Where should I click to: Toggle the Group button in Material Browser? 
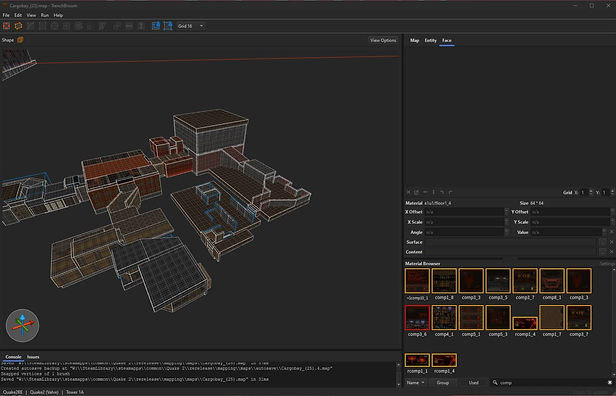pyautogui.click(x=443, y=382)
